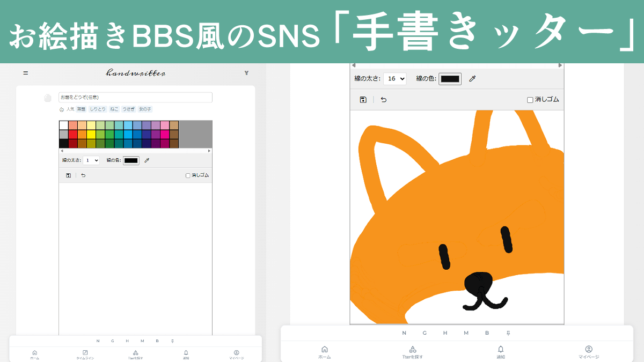The image size is (644, 362).
Task: Select the ねこ topic tag
Action: pyautogui.click(x=114, y=109)
